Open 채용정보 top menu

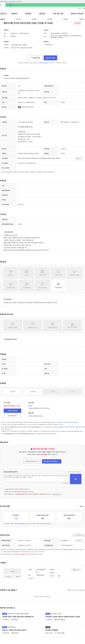pos(14,14)
